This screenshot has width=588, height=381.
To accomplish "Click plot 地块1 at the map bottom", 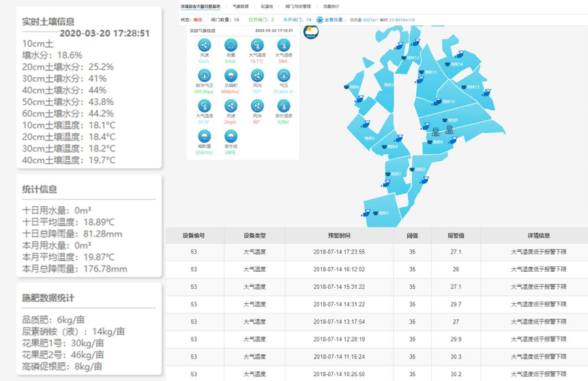I will coord(383,213).
